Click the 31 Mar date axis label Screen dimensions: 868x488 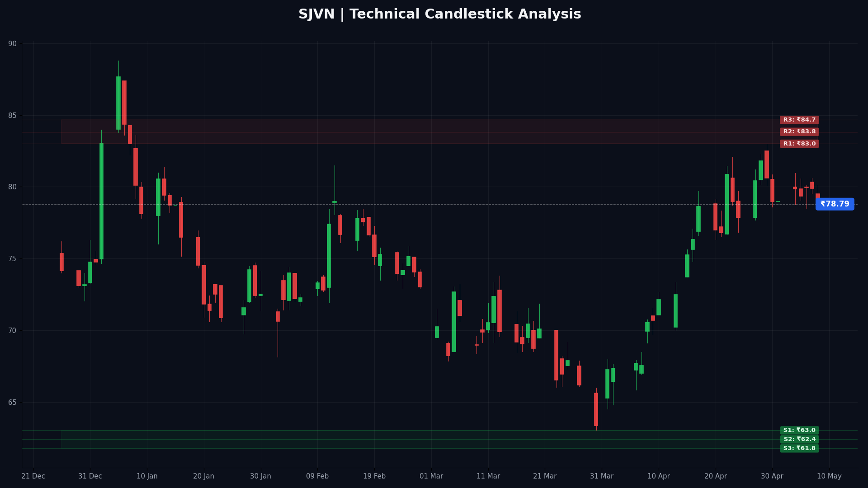[x=602, y=476]
